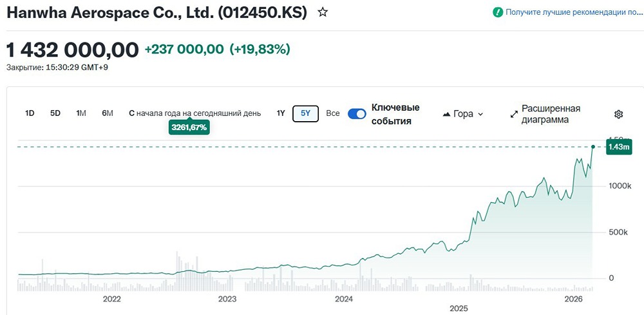644x315 pixels.
Task: Select the 1D time range
Action: pos(30,113)
